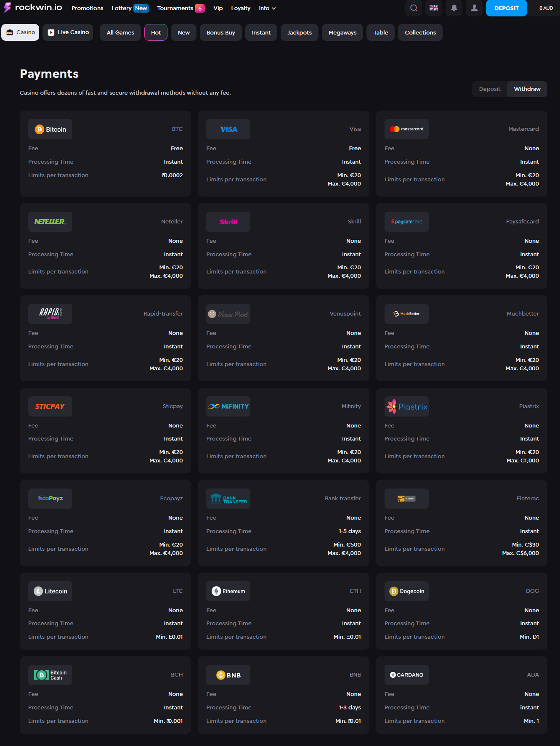
Task: Click the Ethereum logo
Action: tap(228, 591)
